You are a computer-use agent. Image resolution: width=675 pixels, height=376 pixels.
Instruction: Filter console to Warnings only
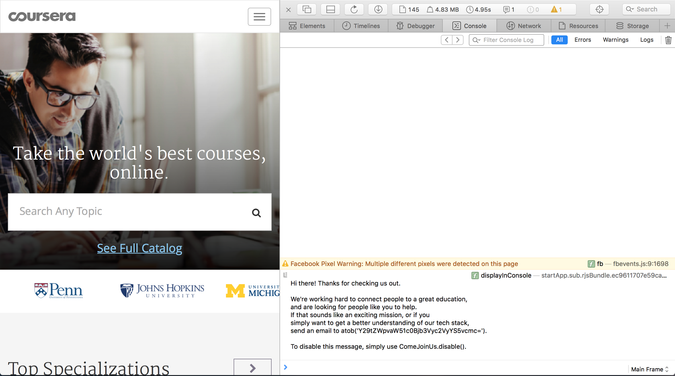[615, 40]
